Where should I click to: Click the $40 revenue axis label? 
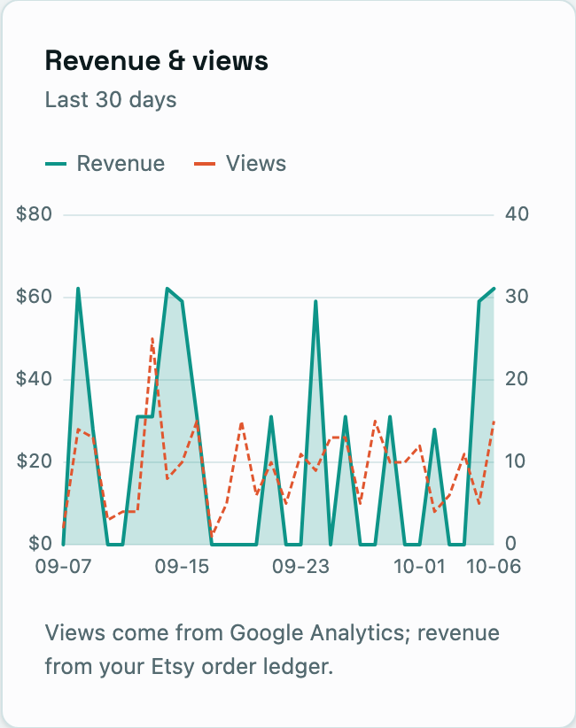(x=34, y=379)
